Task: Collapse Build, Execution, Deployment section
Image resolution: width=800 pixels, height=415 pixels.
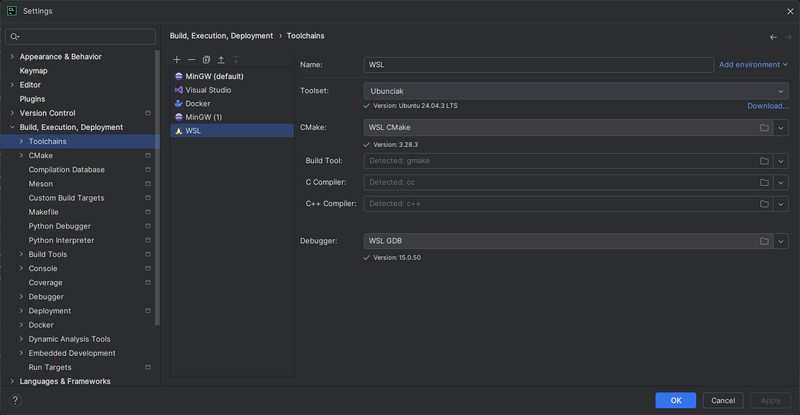Action: pyautogui.click(x=12, y=127)
